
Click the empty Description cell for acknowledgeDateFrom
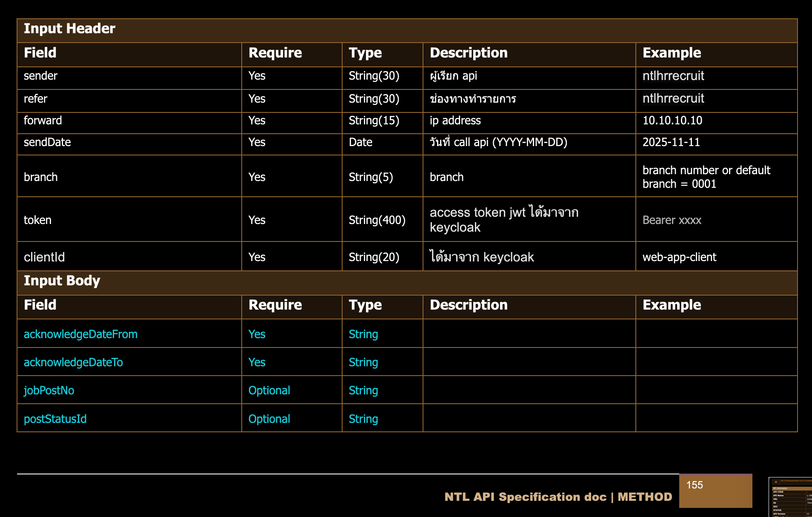pyautogui.click(x=529, y=334)
